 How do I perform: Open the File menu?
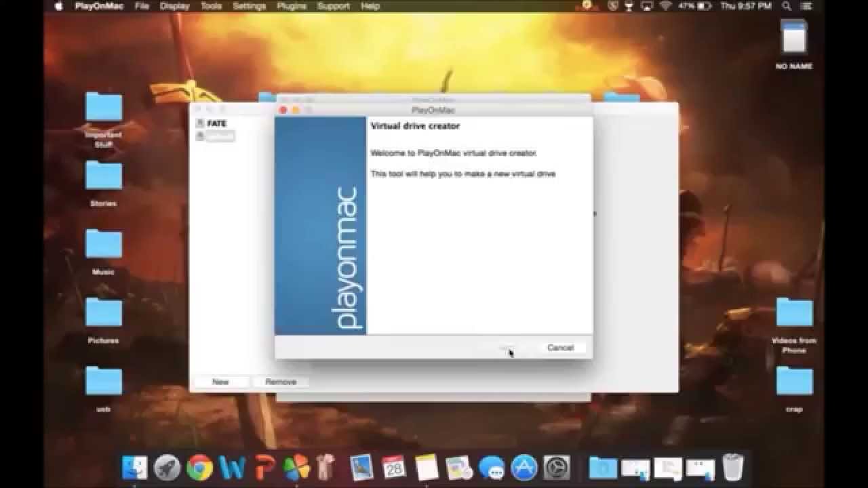point(142,6)
